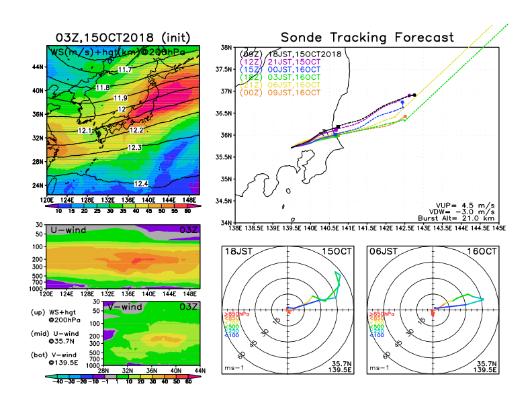Click the 12.4 height contour label

coord(141,183)
